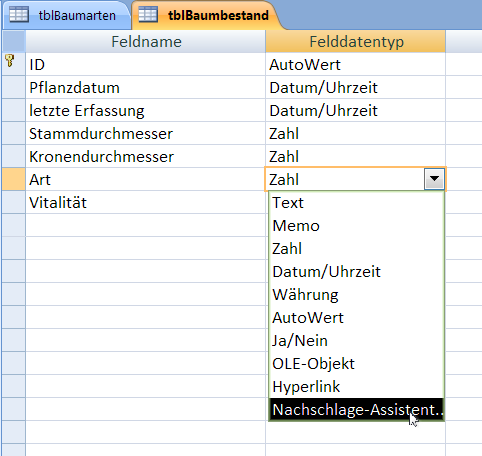Click the primary key icon beside ID
The image size is (482, 456).
[x=10, y=61]
